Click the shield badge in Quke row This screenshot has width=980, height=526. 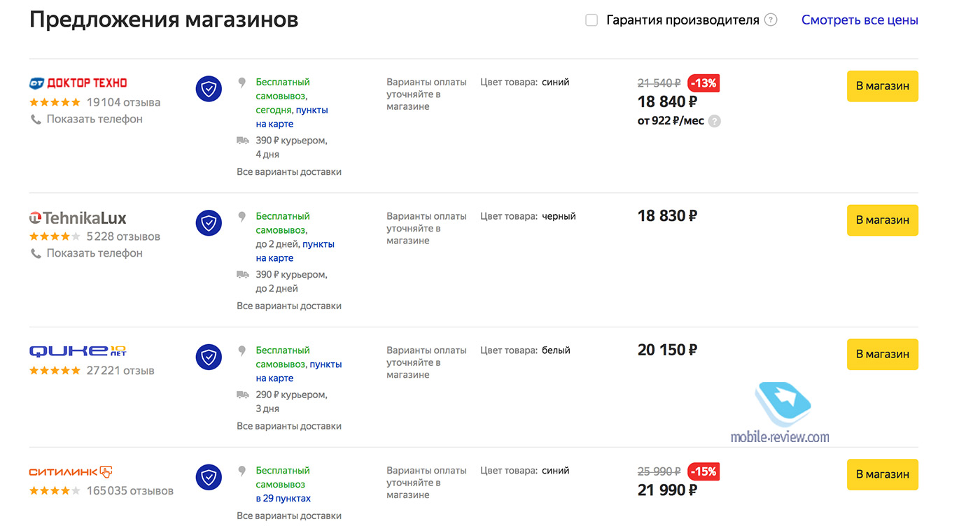pos(209,357)
